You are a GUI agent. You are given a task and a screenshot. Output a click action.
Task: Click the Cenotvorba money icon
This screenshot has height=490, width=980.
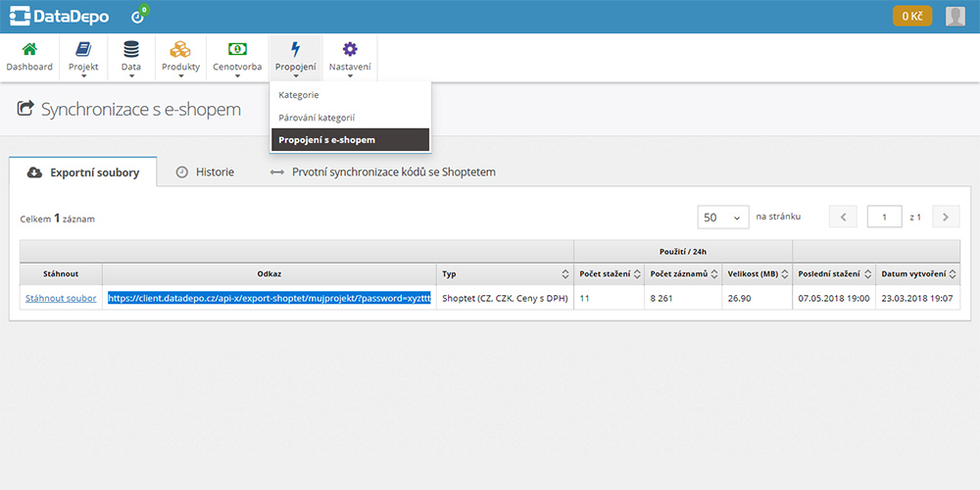point(237,49)
